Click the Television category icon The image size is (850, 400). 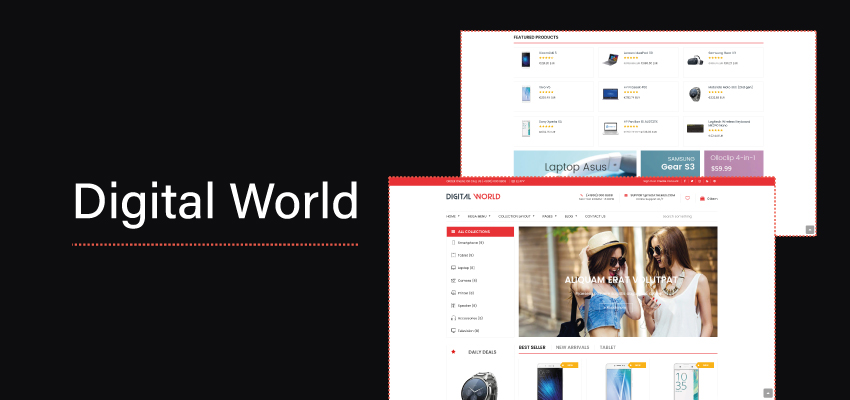click(453, 330)
